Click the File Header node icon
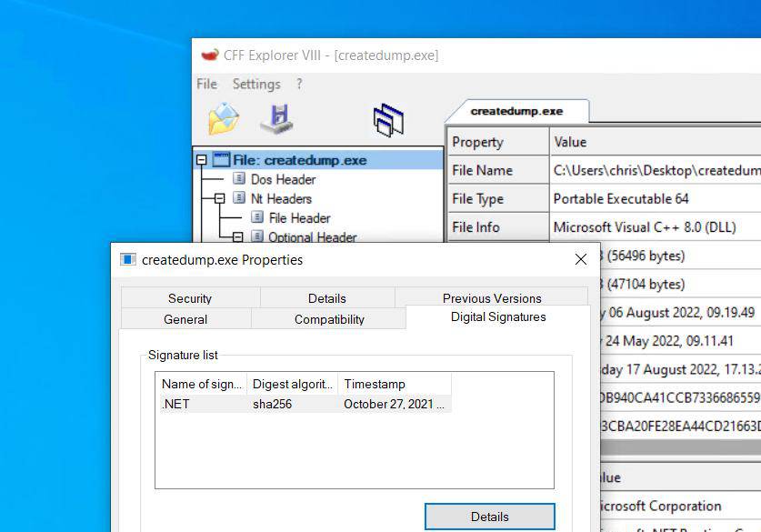 (x=257, y=218)
